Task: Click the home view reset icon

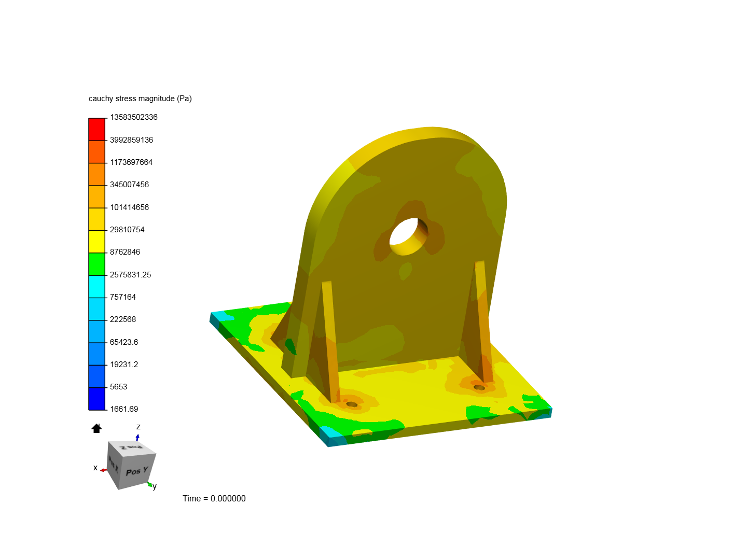Action: [x=96, y=428]
